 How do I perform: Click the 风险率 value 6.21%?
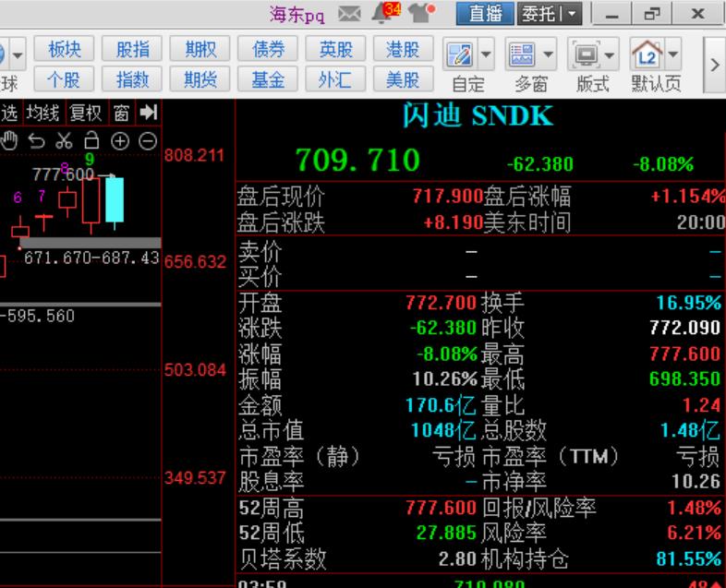pyautogui.click(x=694, y=533)
